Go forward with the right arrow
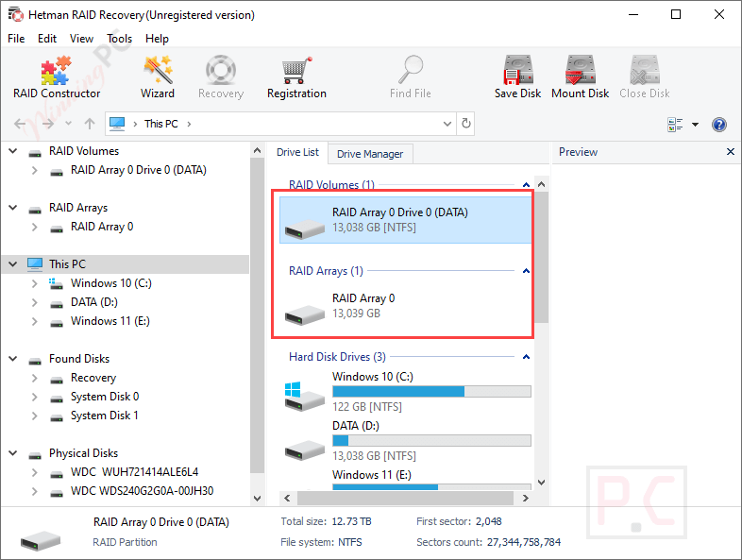 [48, 124]
